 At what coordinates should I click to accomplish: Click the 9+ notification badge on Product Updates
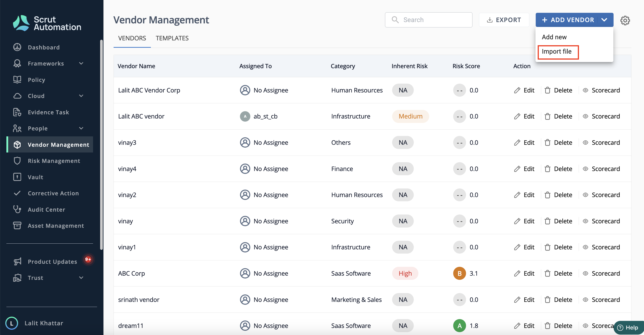88,259
